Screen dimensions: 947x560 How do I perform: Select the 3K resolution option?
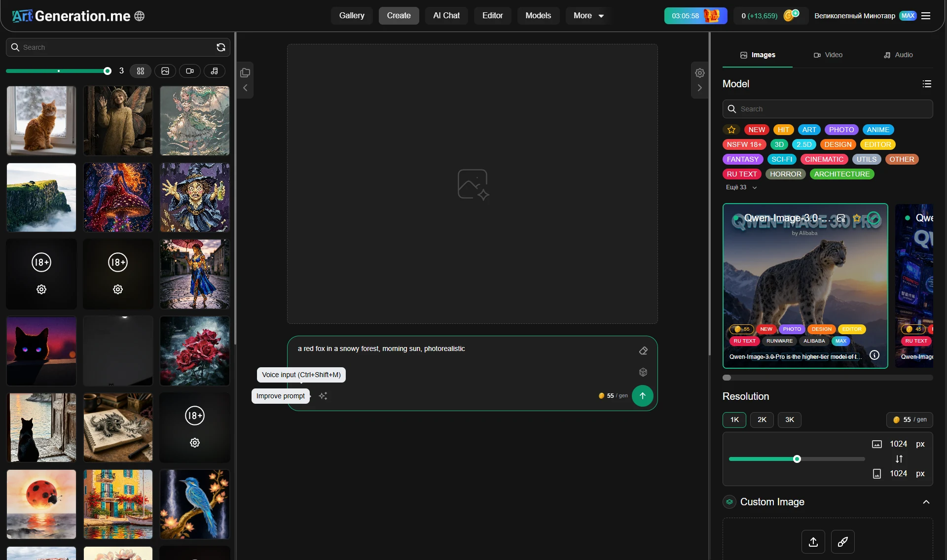click(x=790, y=420)
